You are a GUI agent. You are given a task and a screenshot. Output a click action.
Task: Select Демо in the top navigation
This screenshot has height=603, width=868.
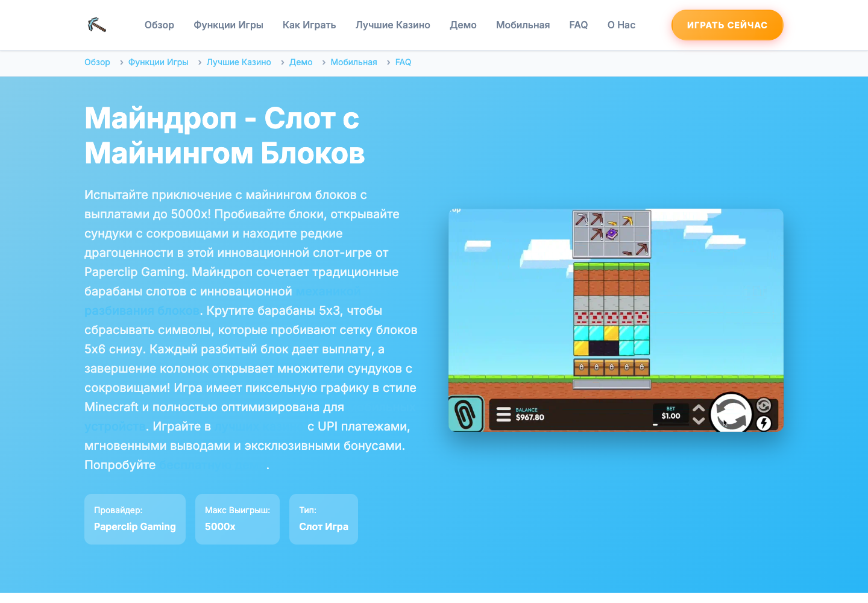pos(463,25)
